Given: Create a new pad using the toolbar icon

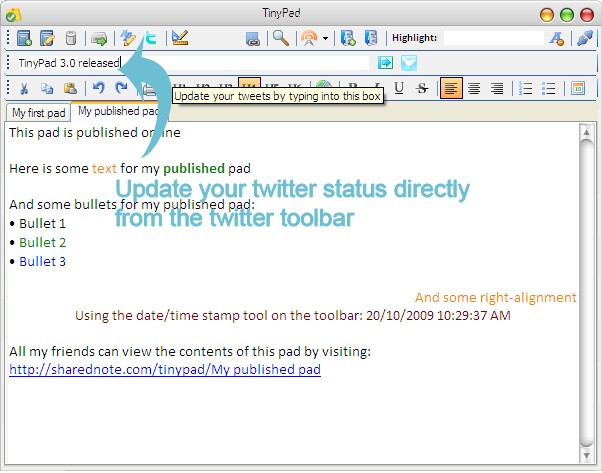Looking at the screenshot, I should pyautogui.click(x=24, y=38).
